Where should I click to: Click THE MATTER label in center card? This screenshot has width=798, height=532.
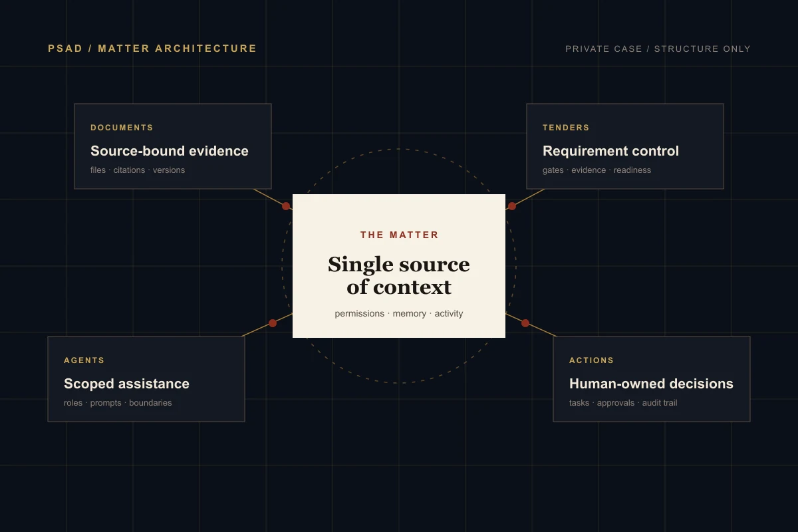[x=400, y=235]
